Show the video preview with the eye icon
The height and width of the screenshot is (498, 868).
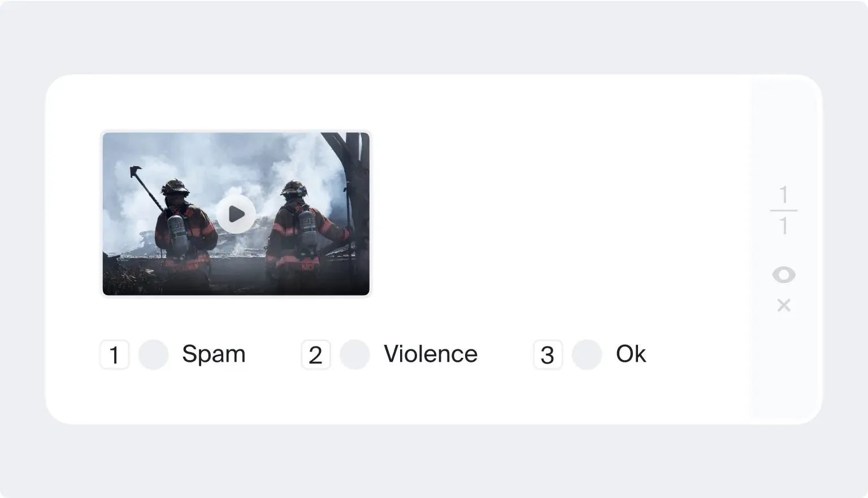(784, 275)
